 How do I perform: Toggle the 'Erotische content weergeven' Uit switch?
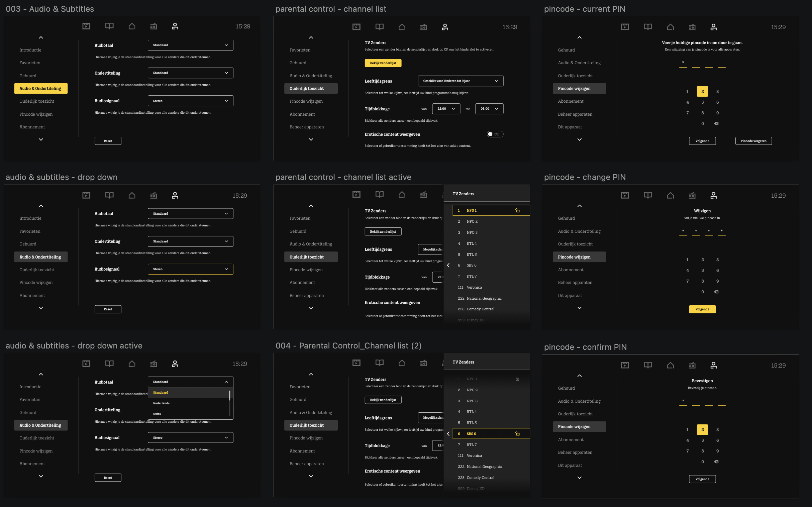coord(495,134)
